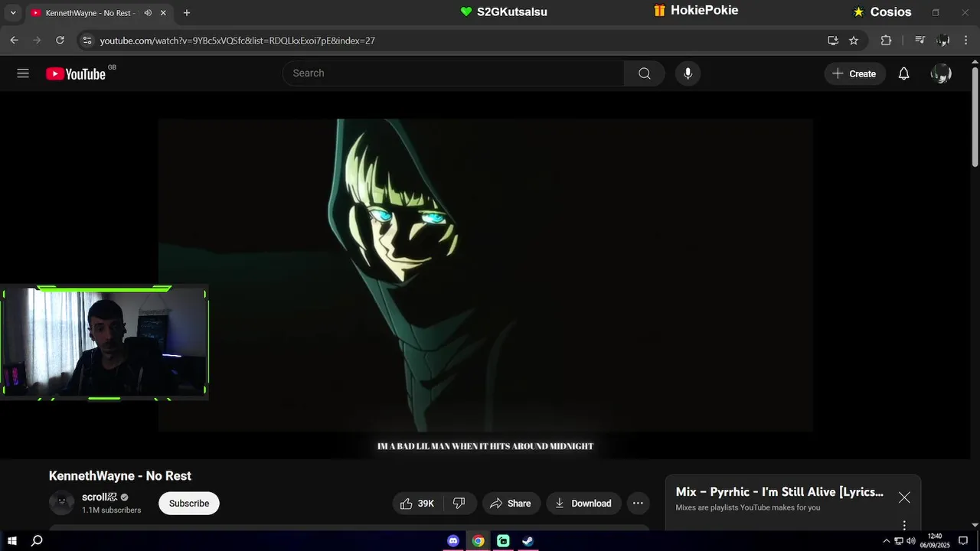Image resolution: width=980 pixels, height=551 pixels.
Task: Open the Chrome three-dot menu
Action: (966, 41)
